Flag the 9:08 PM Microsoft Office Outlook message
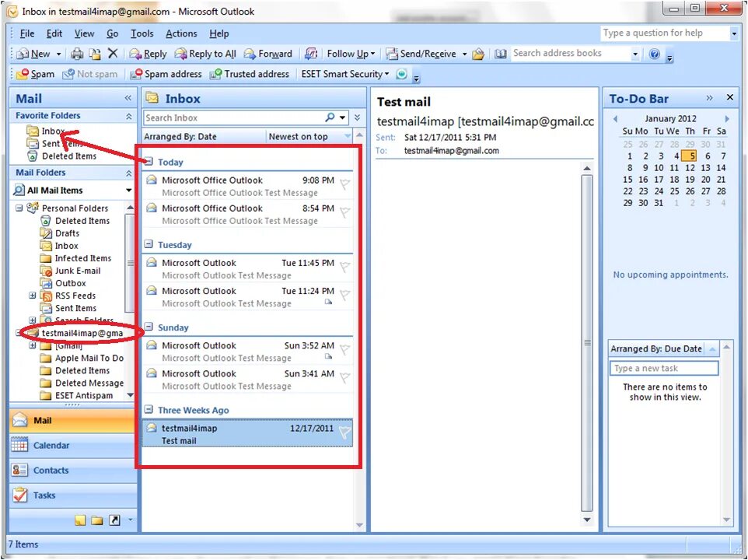 pos(344,184)
